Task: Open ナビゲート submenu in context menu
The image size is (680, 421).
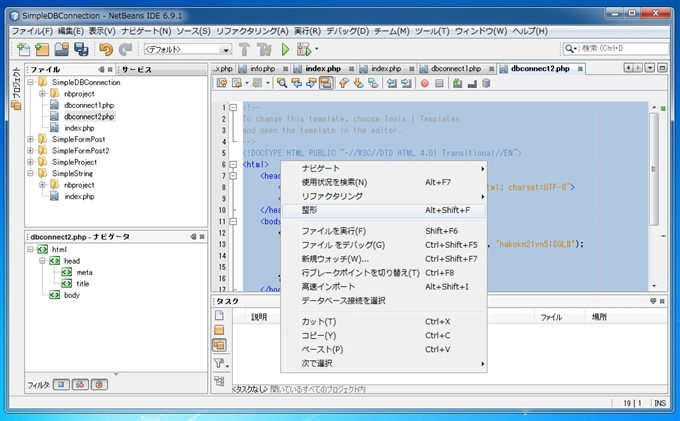Action: pyautogui.click(x=384, y=169)
